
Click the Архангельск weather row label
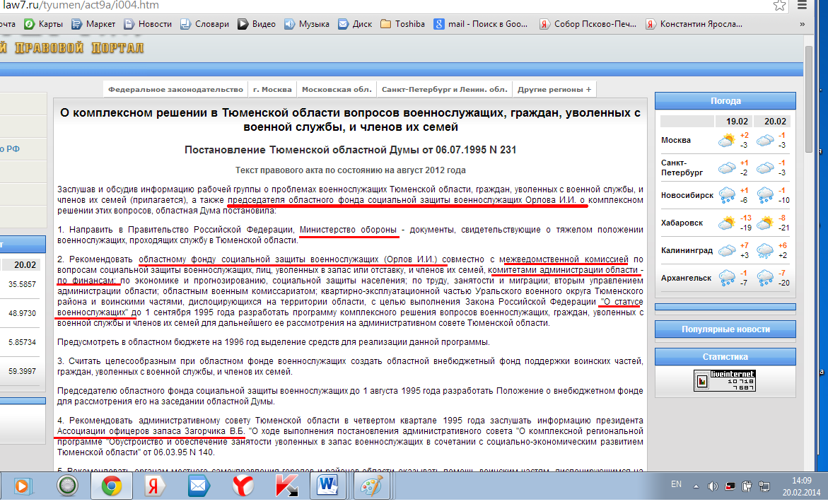coord(686,277)
